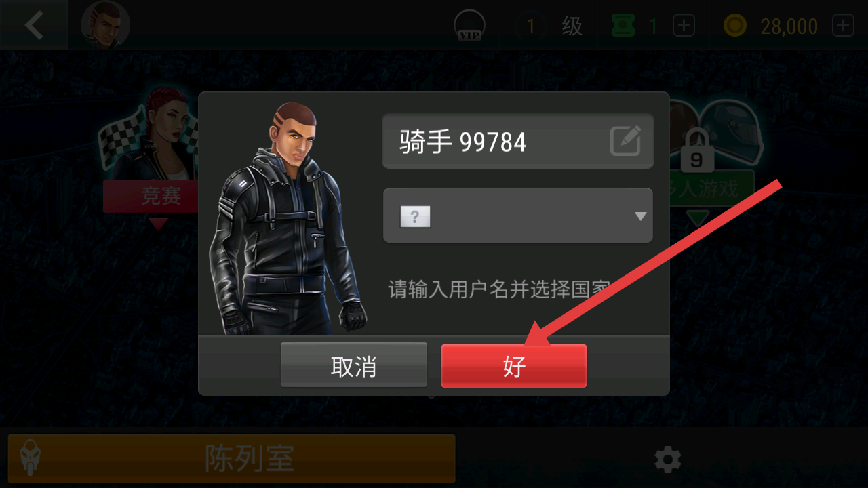The width and height of the screenshot is (868, 488).
Task: Tap the padlock icon showing level 9
Action: (696, 151)
